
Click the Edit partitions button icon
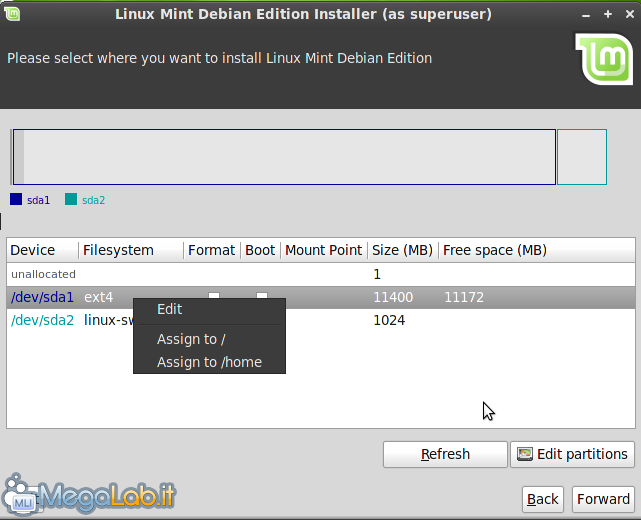[524, 454]
